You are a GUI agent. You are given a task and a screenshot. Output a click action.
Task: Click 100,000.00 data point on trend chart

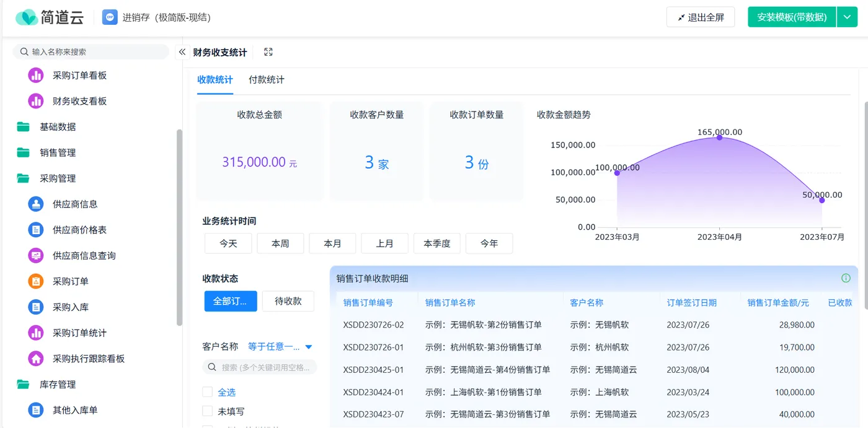coord(617,173)
